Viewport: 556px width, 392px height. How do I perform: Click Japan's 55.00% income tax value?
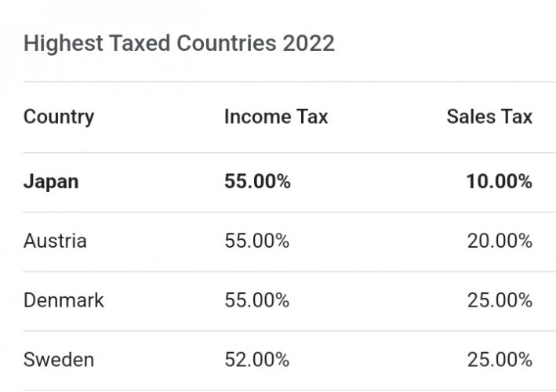[257, 181]
